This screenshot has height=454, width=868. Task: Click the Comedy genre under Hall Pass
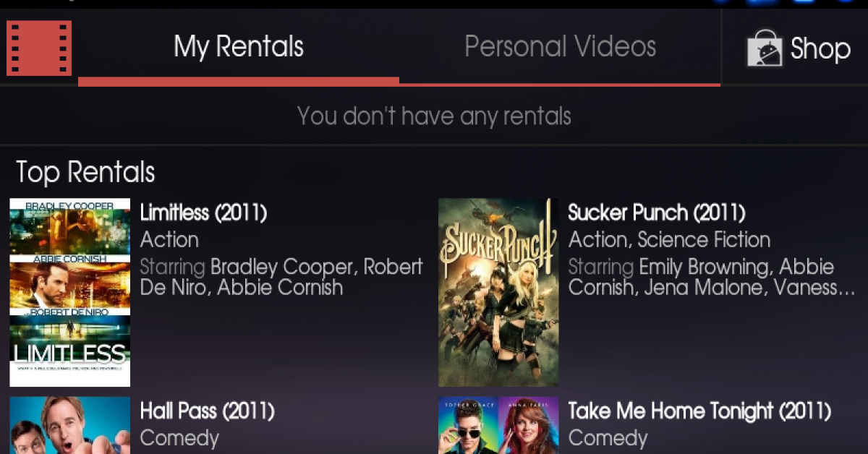point(179,438)
